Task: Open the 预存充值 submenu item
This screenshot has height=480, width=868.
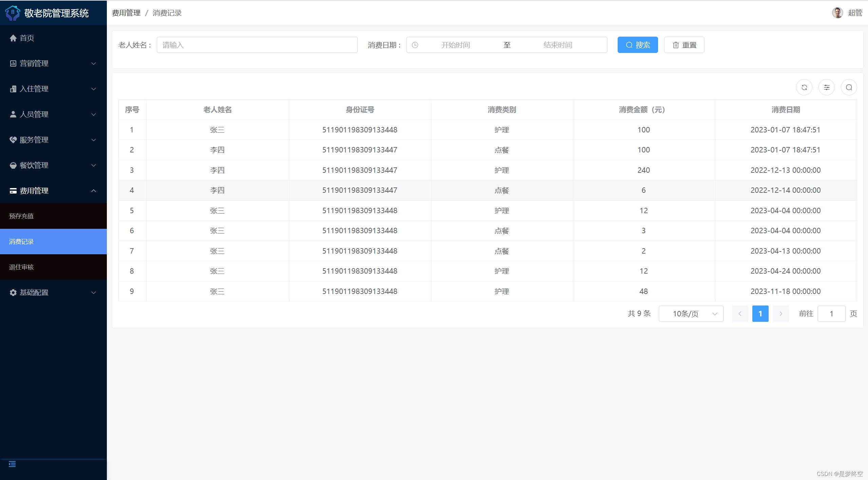Action: (x=53, y=216)
